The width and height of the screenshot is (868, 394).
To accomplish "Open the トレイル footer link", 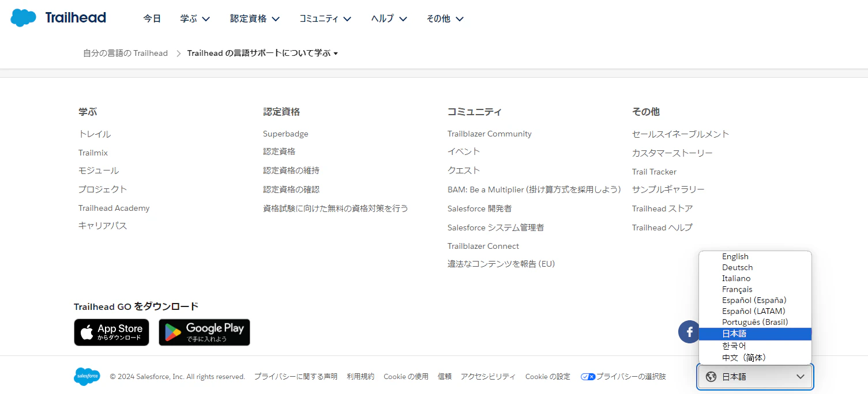I will [95, 134].
